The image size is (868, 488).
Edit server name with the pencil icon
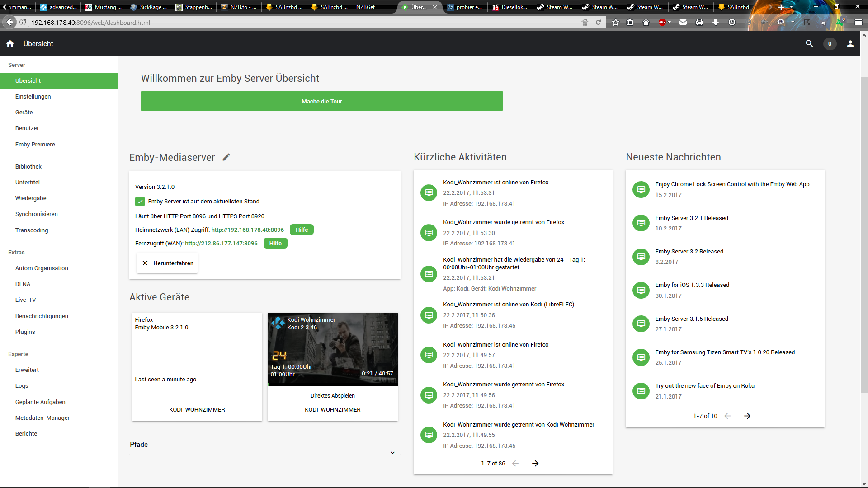(226, 157)
